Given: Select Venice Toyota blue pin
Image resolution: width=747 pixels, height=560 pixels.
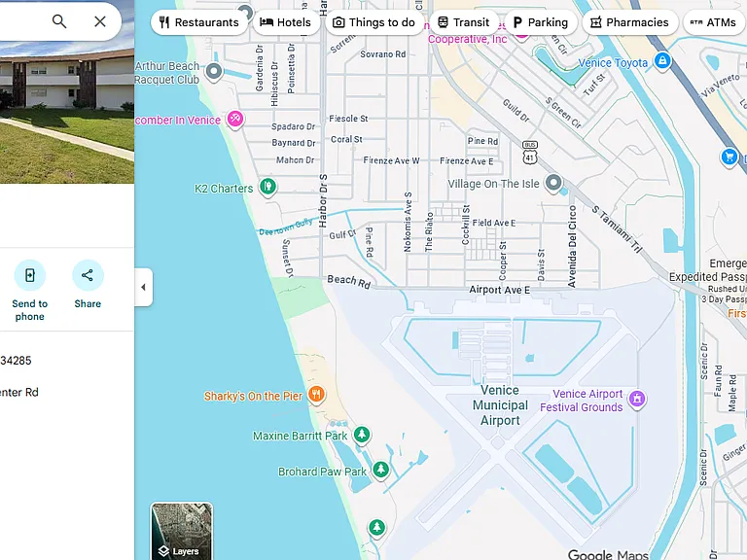Looking at the screenshot, I should [x=662, y=61].
